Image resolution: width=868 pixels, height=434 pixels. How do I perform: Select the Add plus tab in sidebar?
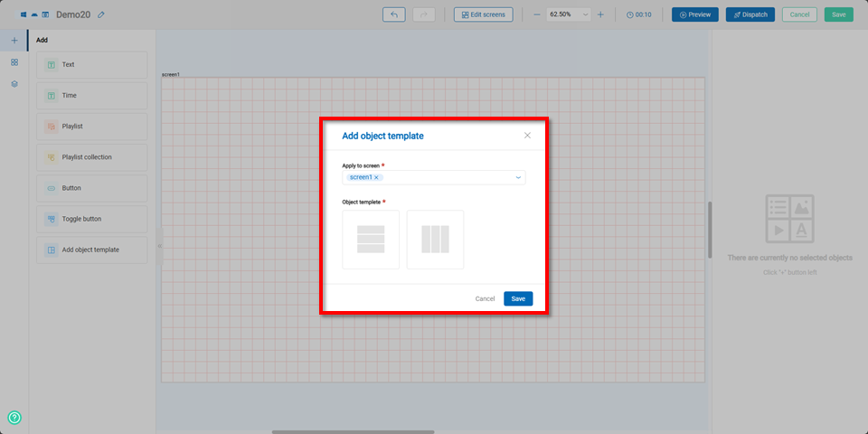14,41
